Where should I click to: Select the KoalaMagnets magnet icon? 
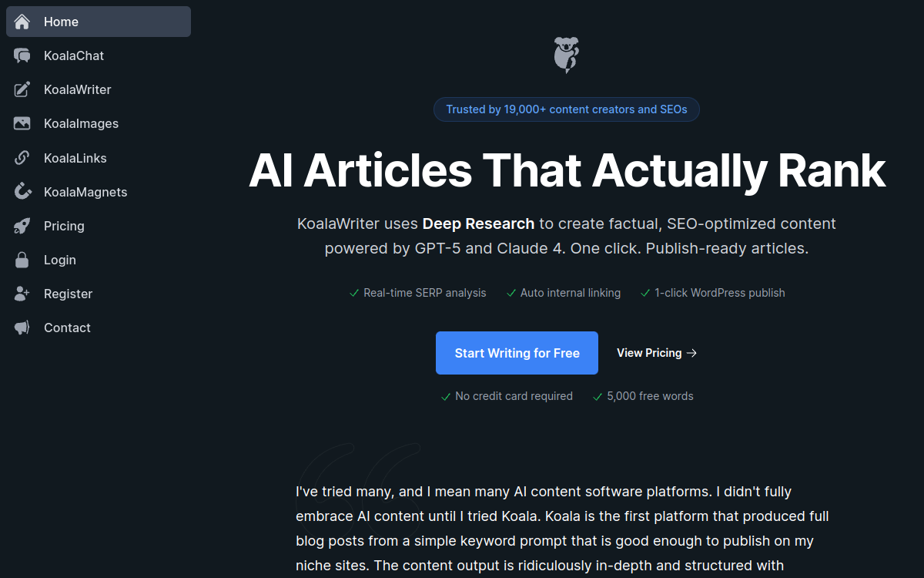pyautogui.click(x=22, y=192)
